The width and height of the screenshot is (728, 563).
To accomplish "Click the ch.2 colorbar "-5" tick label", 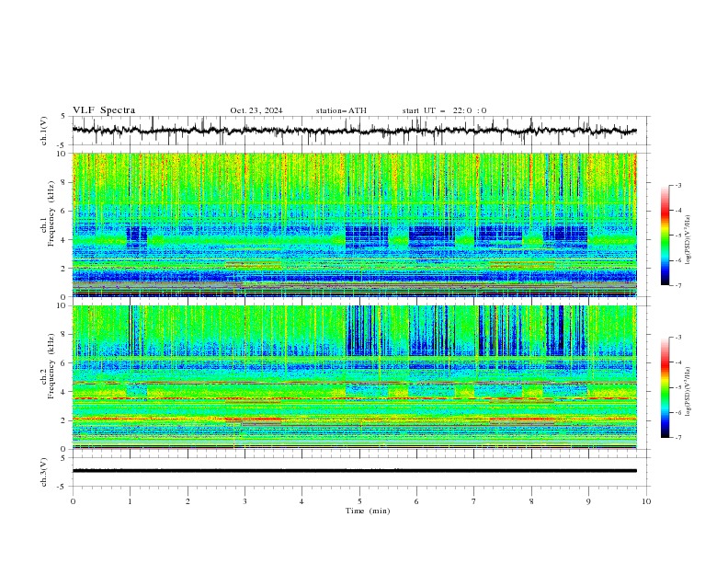I will 678,387.
